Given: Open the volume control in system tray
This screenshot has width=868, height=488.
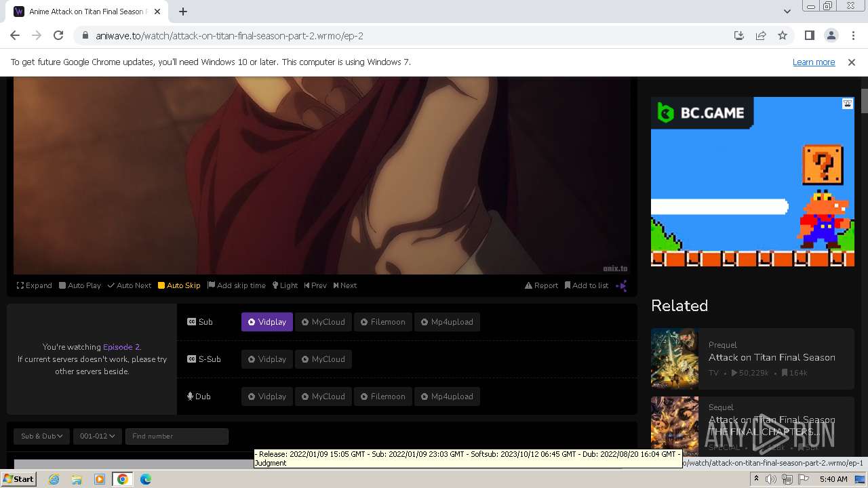Looking at the screenshot, I should (x=771, y=479).
